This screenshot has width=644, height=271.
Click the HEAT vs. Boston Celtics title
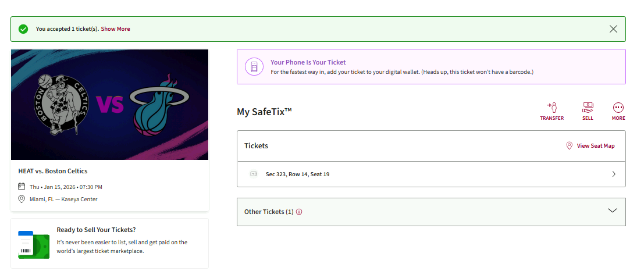pos(53,171)
